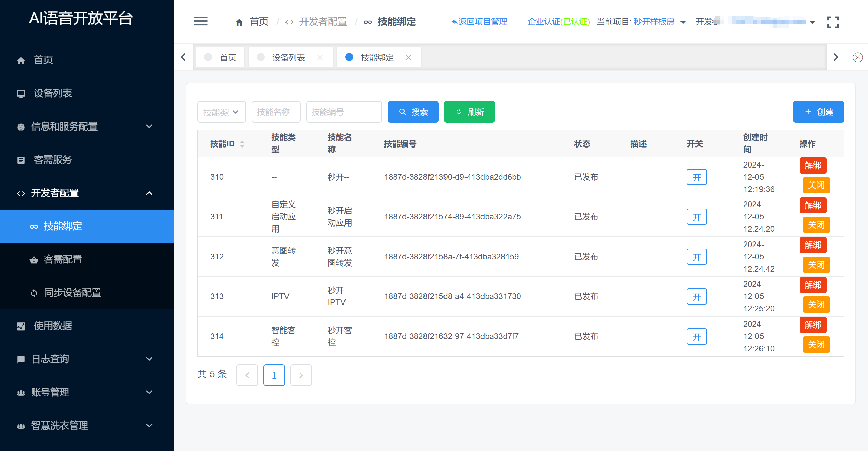Image resolution: width=868 pixels, height=451 pixels.
Task: Sort table by 技能ID column
Action: [x=242, y=144]
